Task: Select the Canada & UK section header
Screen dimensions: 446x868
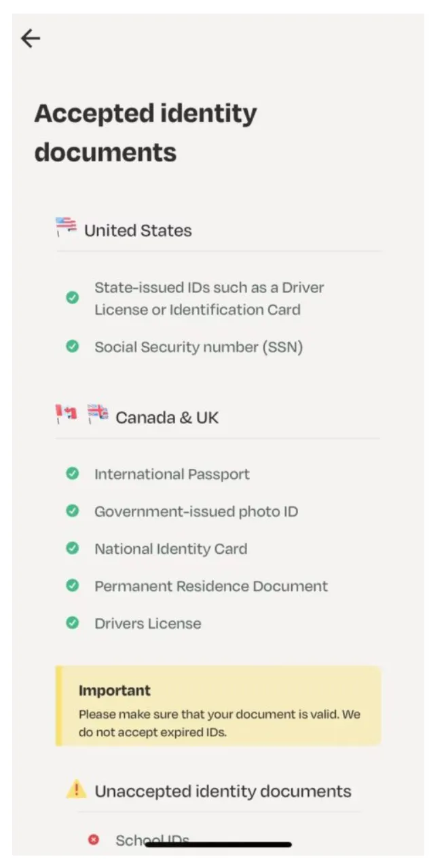Action: [x=167, y=417]
